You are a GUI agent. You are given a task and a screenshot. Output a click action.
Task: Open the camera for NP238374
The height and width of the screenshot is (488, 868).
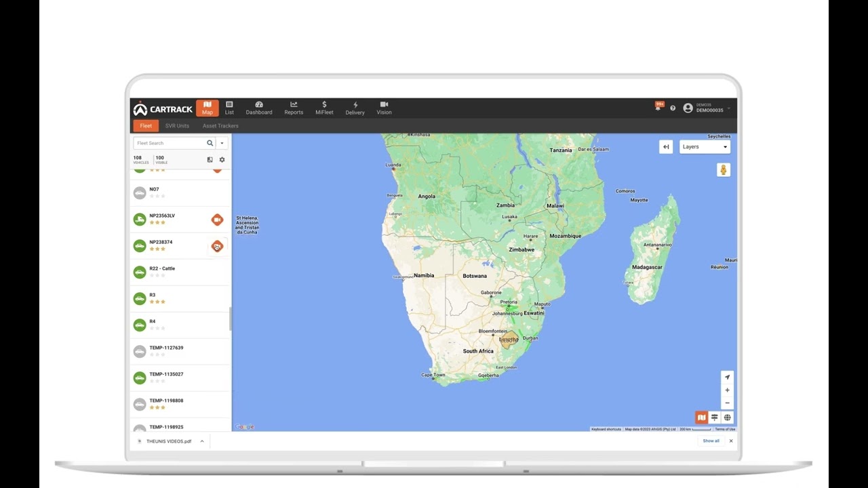point(217,246)
